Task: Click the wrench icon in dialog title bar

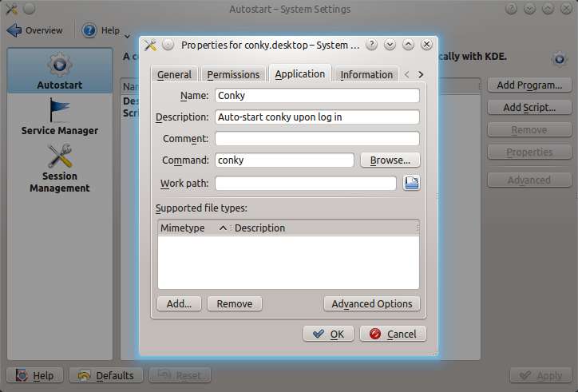Action: tap(150, 45)
